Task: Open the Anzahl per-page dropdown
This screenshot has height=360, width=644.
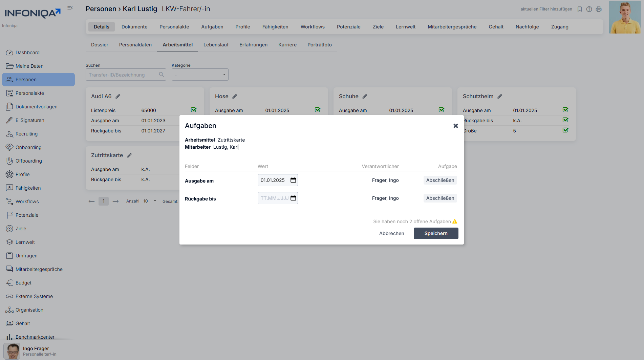Action: [x=150, y=201]
